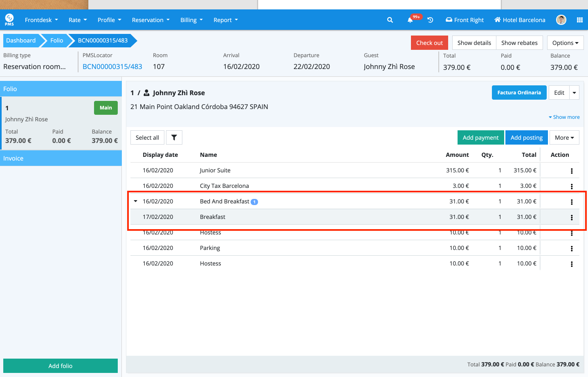Open action menu for Parking row
Screen dimensions: 588x377
[x=571, y=249]
